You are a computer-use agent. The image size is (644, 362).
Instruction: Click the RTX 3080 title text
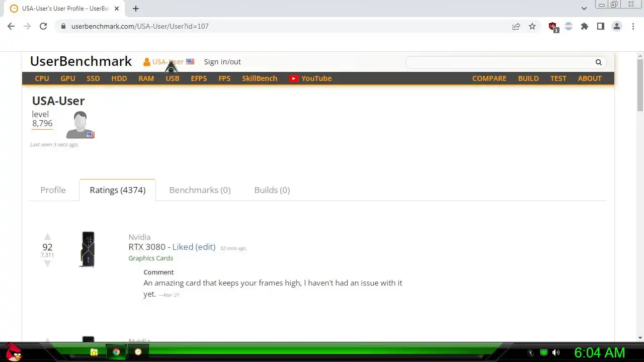point(147,247)
